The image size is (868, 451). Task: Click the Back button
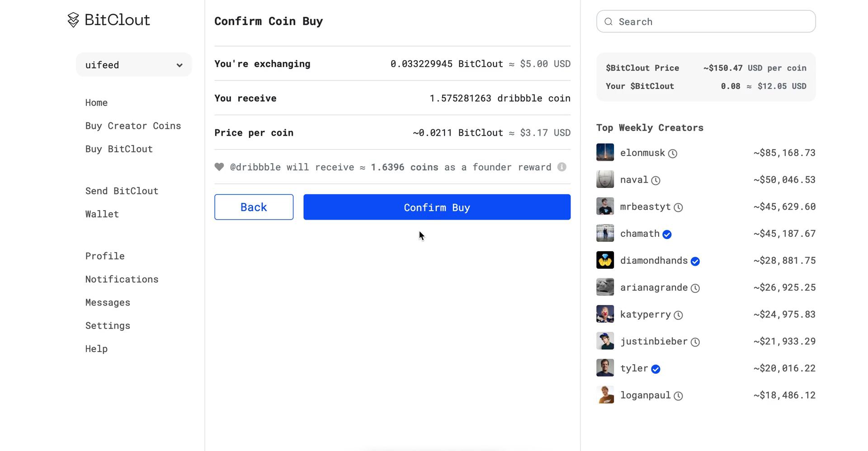254,207
